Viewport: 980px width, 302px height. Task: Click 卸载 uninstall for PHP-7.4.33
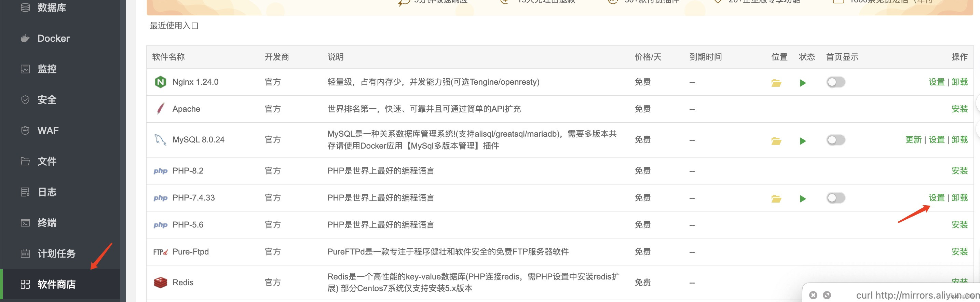pyautogui.click(x=959, y=198)
